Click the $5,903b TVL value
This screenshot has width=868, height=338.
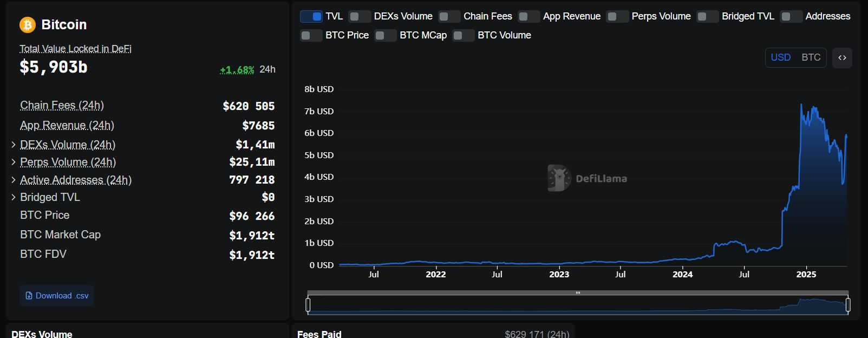click(54, 67)
